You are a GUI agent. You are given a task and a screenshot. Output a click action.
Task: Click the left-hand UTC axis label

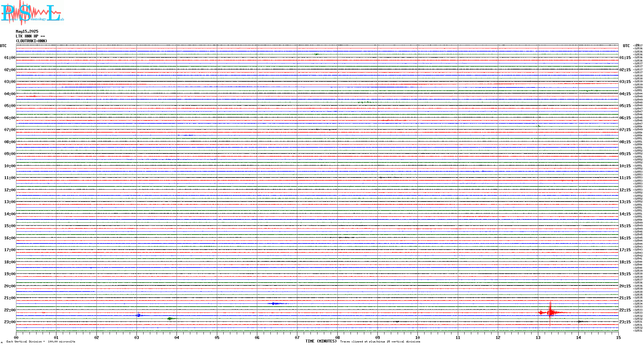(3, 46)
